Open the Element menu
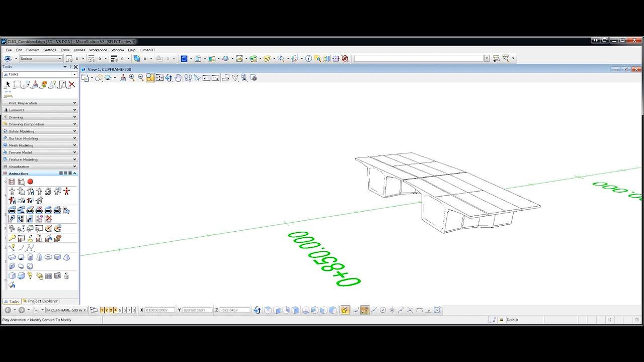This screenshot has height=362, width=644. (x=33, y=50)
